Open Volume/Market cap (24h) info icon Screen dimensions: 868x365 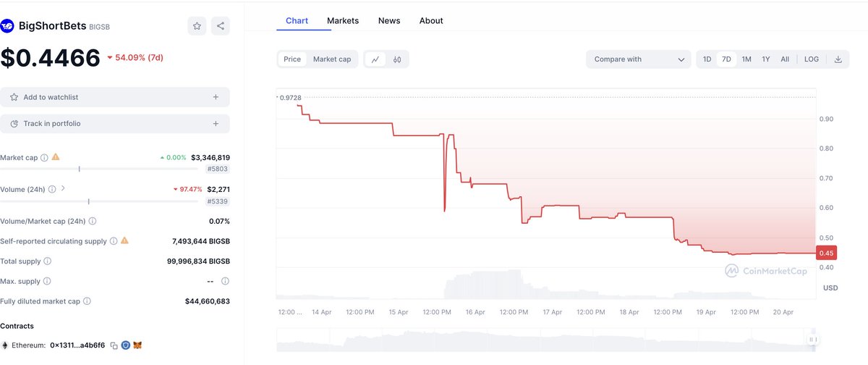point(93,221)
